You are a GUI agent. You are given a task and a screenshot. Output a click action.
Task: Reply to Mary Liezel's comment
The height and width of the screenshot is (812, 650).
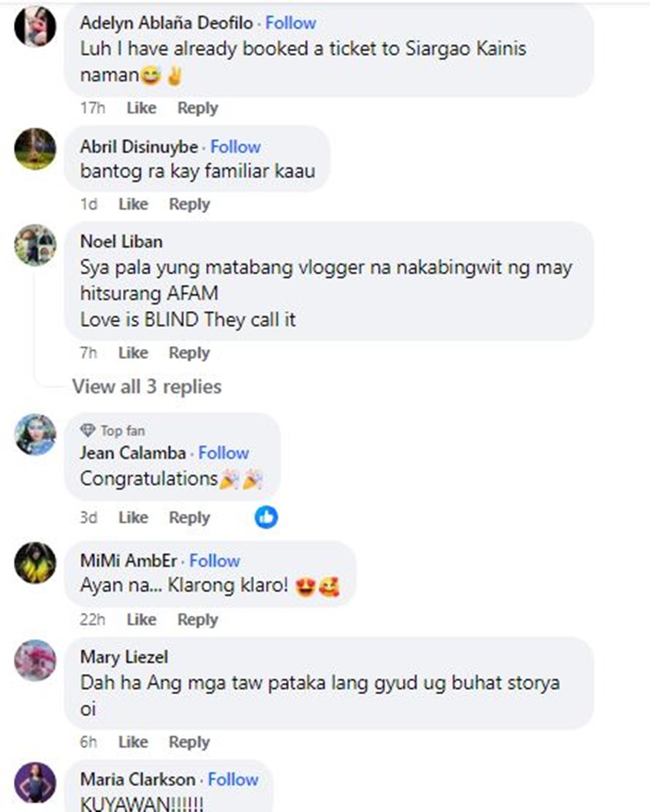point(189,742)
